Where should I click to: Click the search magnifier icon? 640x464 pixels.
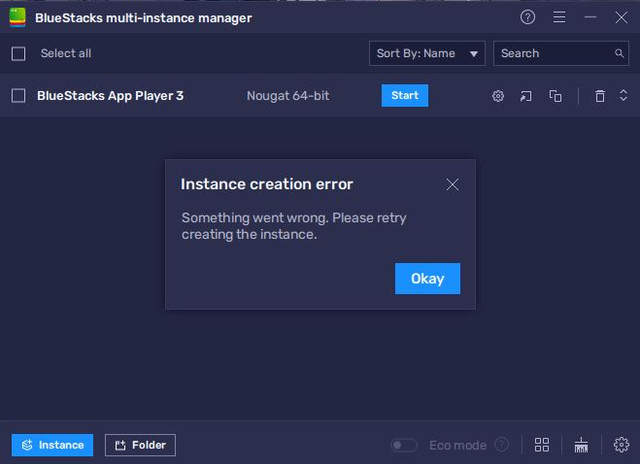619,53
